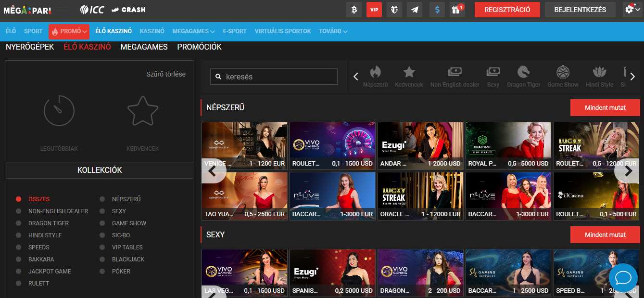Image resolution: width=644 pixels, height=298 pixels.
Task: Open the Winfinity Tao Yuan game thumbnail
Action: tap(244, 196)
